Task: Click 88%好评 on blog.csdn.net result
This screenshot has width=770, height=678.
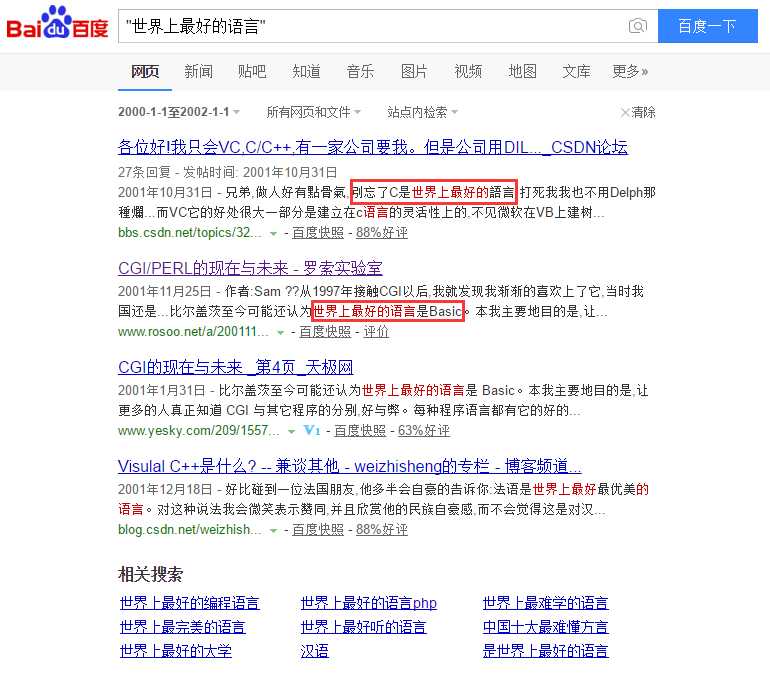Action: click(x=382, y=530)
